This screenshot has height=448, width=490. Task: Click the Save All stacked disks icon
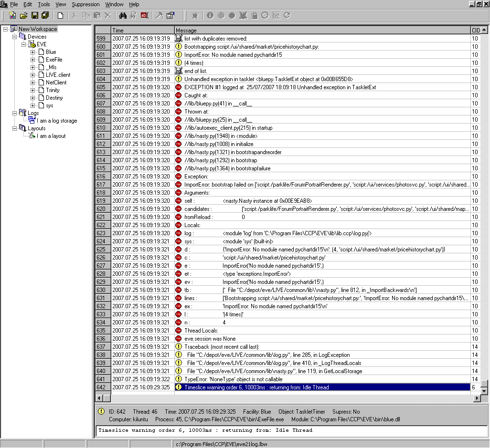(45, 15)
